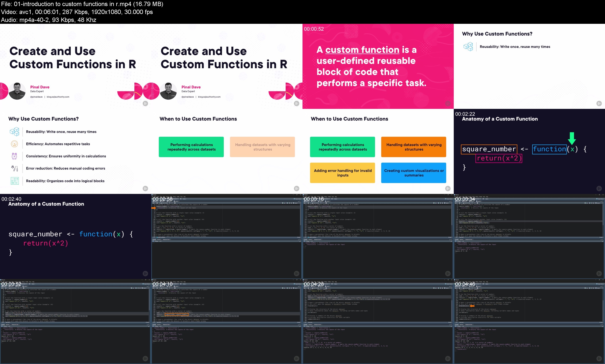Screen dimensions: 605x364
Task: Select the Console tab in the 00:02:58 RStudio frame
Action: tap(154, 240)
